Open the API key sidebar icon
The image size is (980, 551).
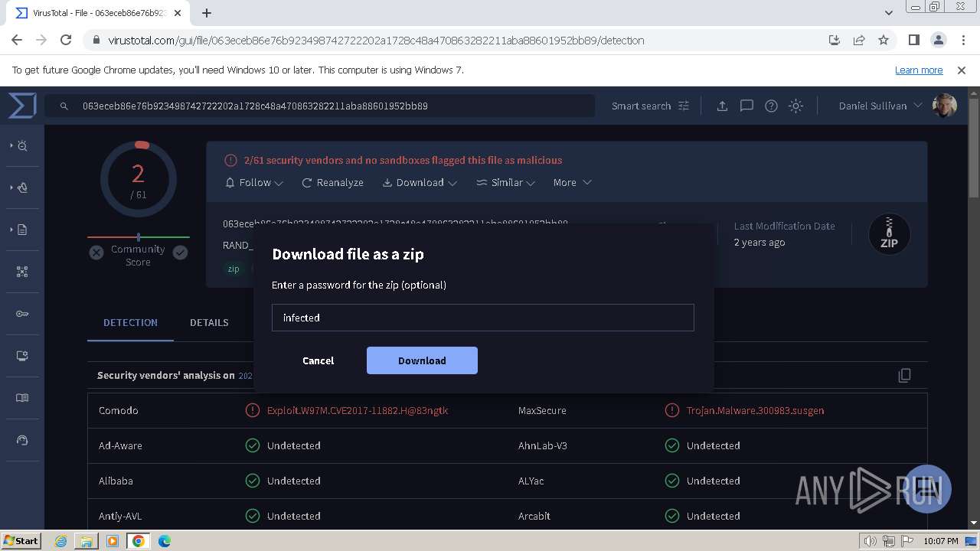(22, 314)
